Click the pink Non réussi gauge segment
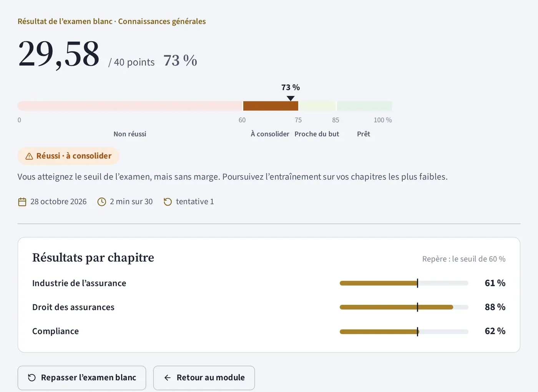Image resolution: width=538 pixels, height=392 pixels. tap(130, 106)
